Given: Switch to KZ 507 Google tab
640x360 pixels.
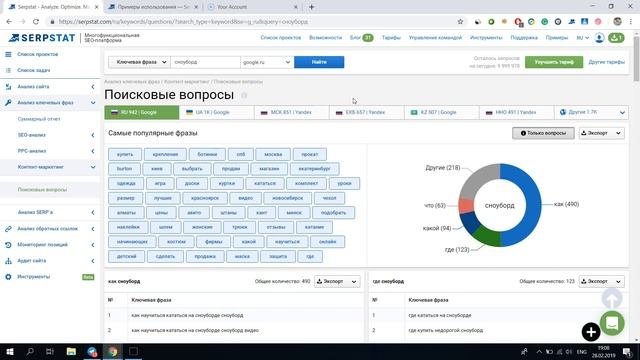Looking at the screenshot, I should [x=442, y=112].
